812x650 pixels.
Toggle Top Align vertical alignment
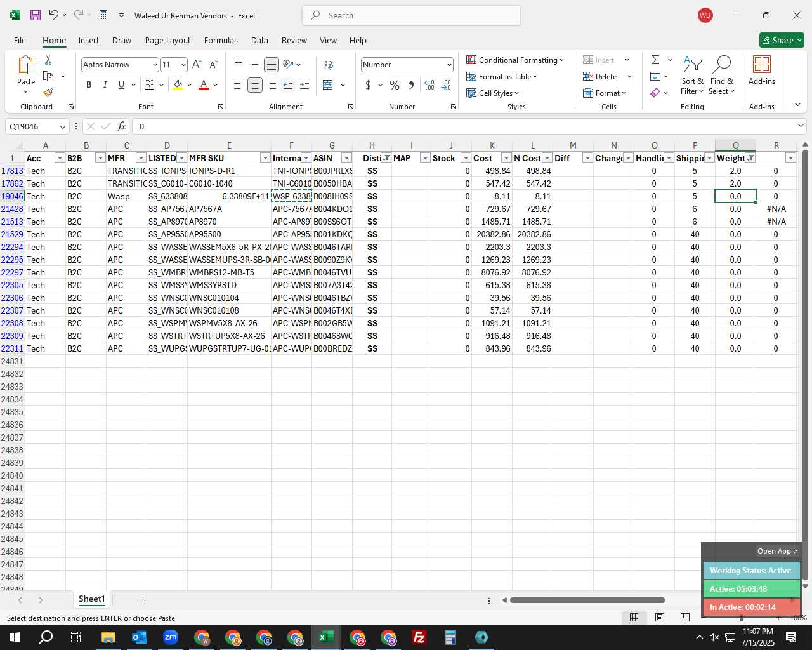(239, 64)
